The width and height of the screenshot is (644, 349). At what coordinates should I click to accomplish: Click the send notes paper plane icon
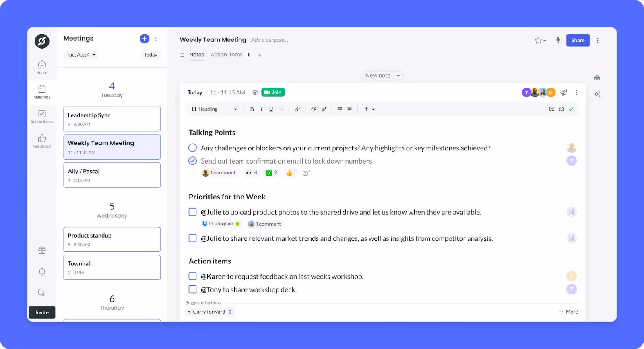pos(564,92)
